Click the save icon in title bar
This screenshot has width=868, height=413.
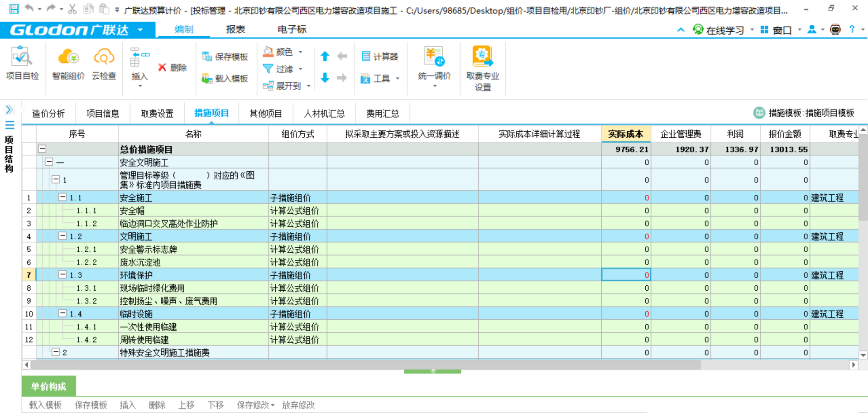14,9
